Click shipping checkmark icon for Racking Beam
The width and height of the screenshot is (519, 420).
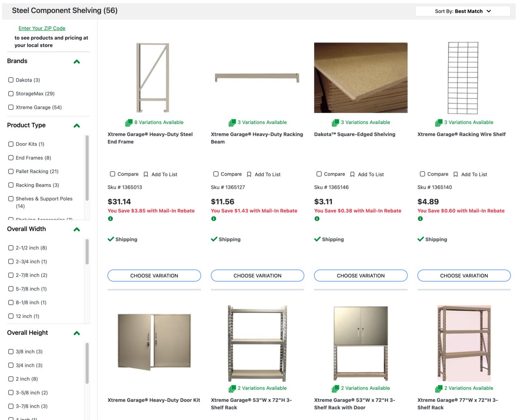coord(214,239)
